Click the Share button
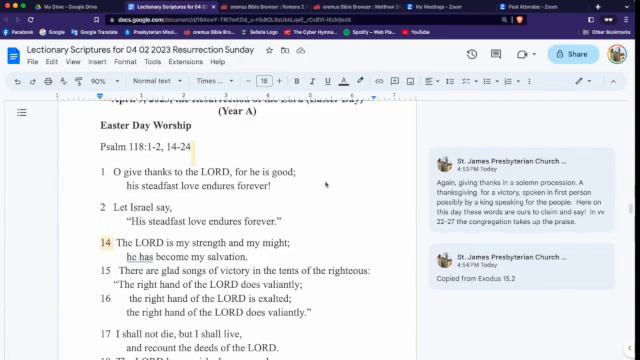The height and width of the screenshot is (360, 640). click(x=573, y=54)
